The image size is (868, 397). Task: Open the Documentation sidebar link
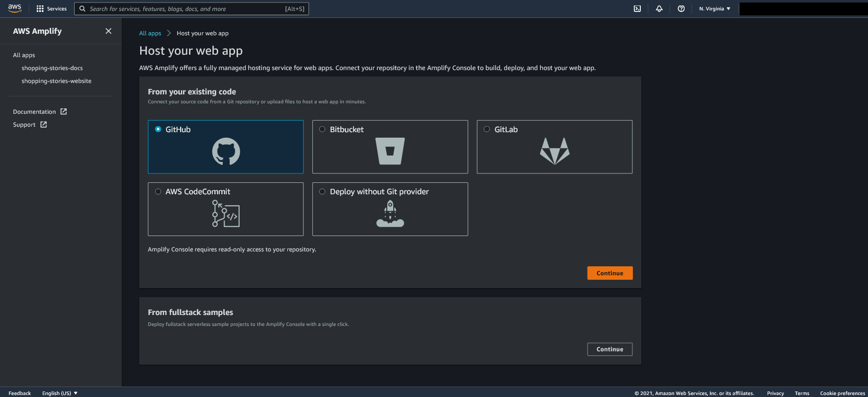tap(34, 112)
